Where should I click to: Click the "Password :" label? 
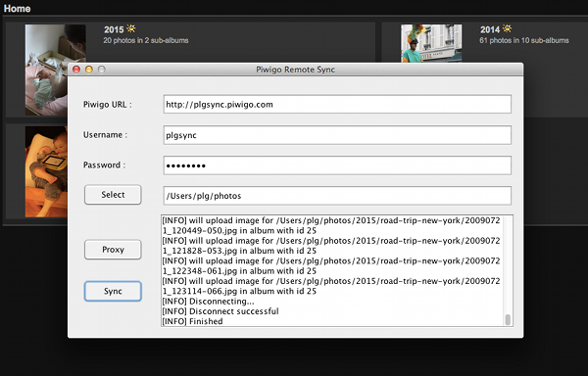coord(104,165)
